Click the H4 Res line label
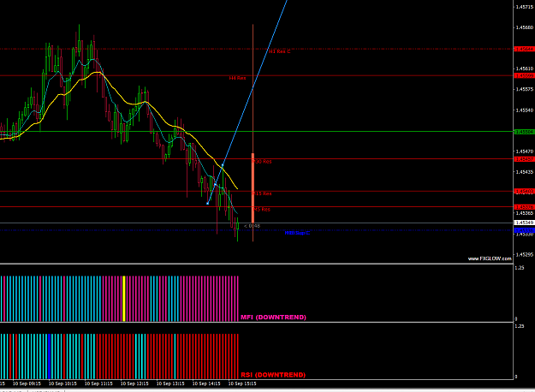Screen dimensions: 535x392 tap(237, 78)
